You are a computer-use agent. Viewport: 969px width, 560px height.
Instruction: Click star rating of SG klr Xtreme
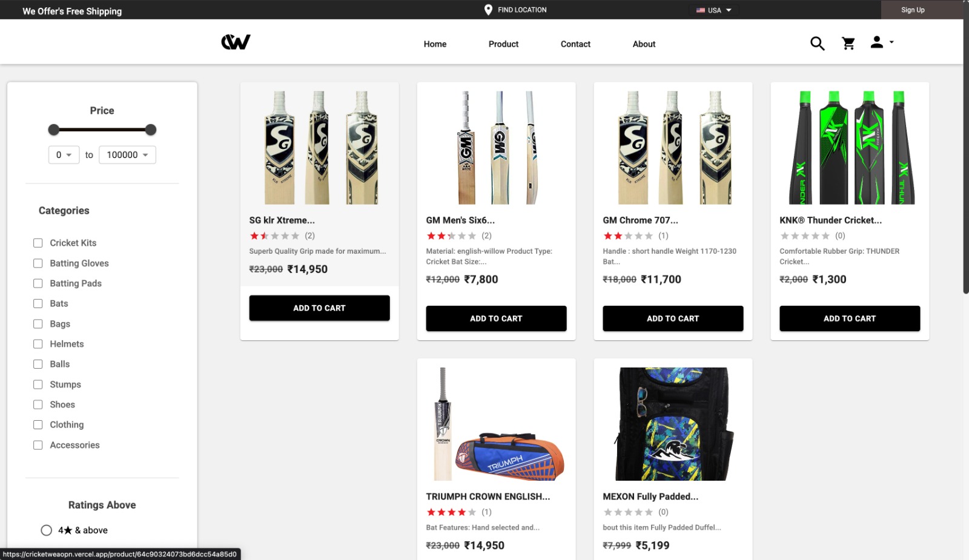(x=274, y=236)
